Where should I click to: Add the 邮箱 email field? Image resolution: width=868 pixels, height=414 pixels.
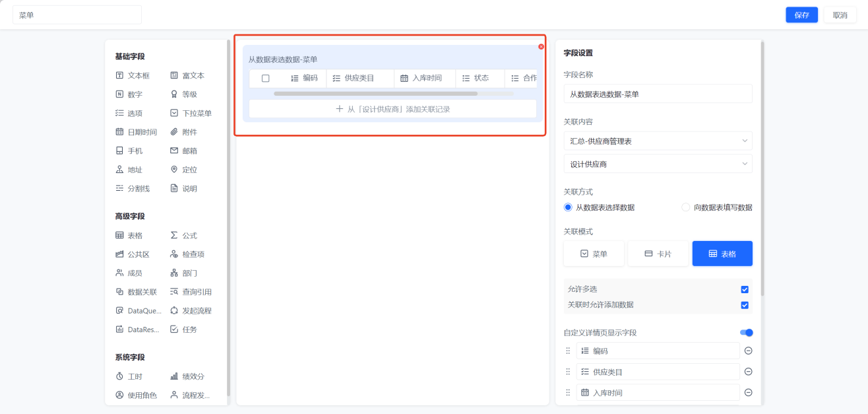[x=184, y=151]
